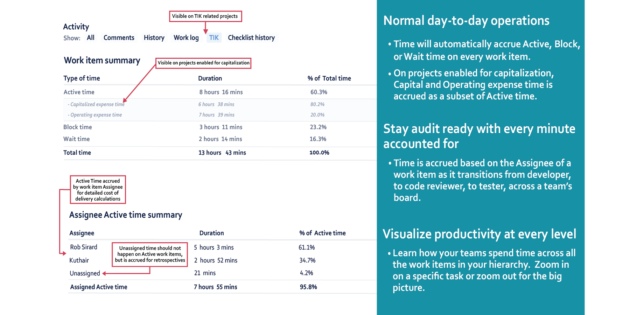Click the Assigned Active time total row

[99, 287]
